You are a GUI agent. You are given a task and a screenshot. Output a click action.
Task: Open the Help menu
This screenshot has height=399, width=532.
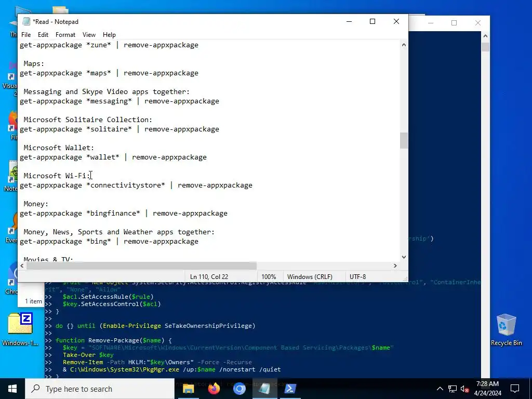tap(109, 35)
